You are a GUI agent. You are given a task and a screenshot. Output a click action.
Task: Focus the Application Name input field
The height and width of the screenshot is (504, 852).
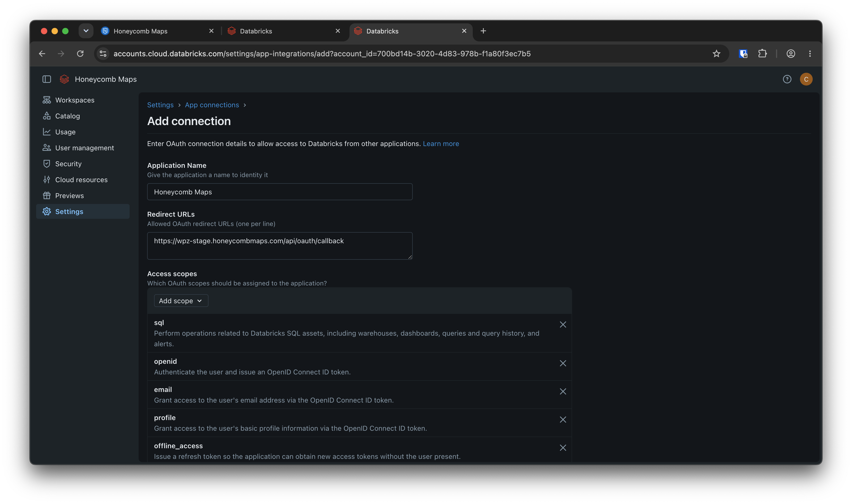tap(280, 192)
